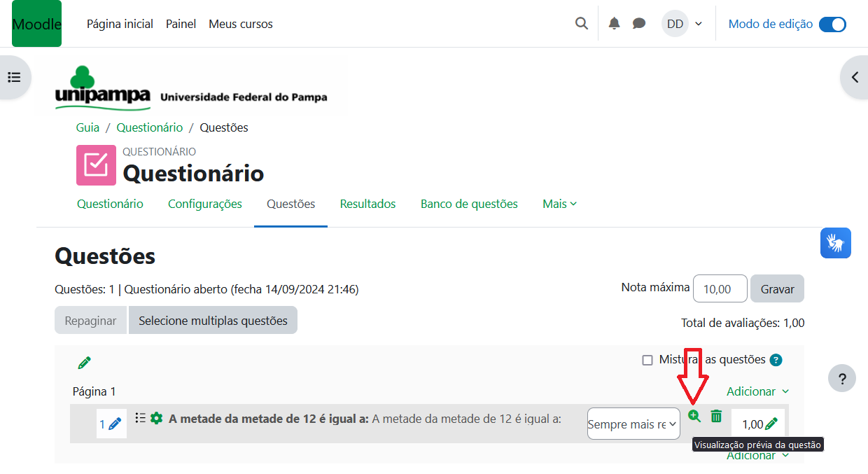Image resolution: width=868 pixels, height=474 pixels.
Task: Click the VLibras accessibility hand icon
Action: [835, 243]
